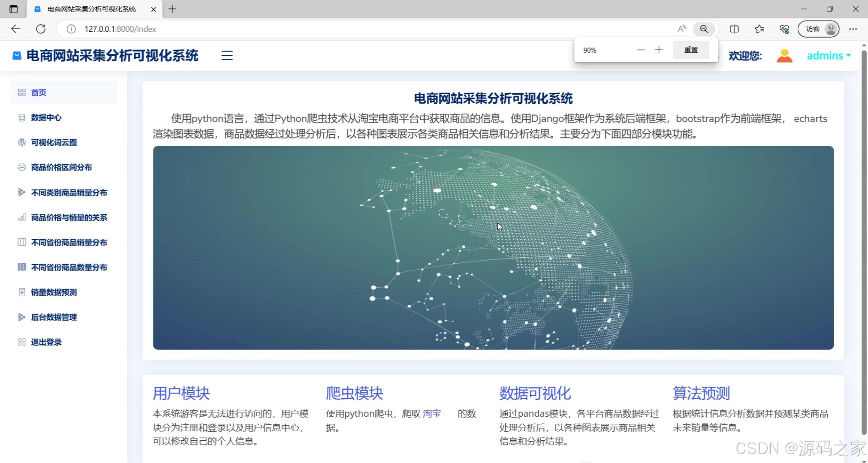
Task: Open the browser more options menu
Action: tap(853, 29)
